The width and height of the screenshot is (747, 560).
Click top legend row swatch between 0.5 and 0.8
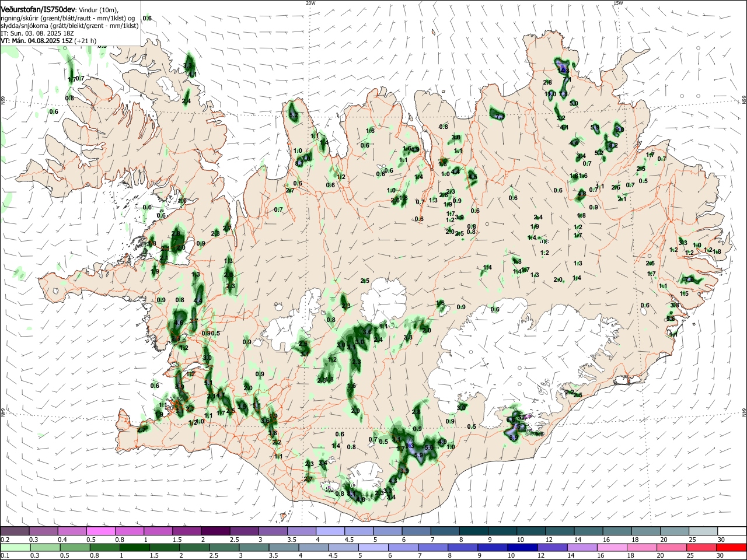tap(100, 531)
